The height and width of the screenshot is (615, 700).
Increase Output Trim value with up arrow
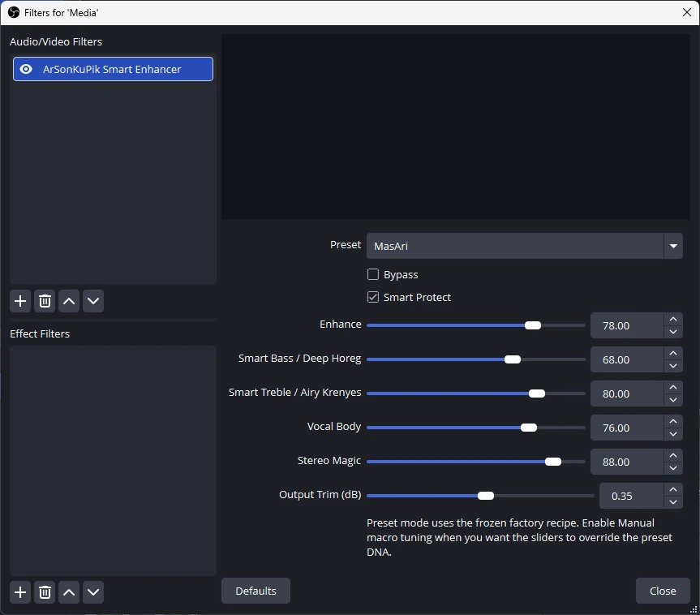673,489
